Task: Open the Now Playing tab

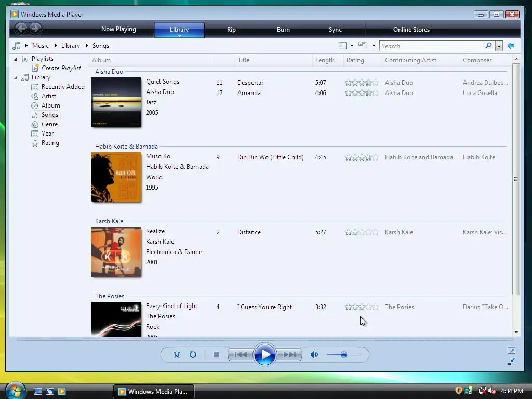Action: (119, 29)
